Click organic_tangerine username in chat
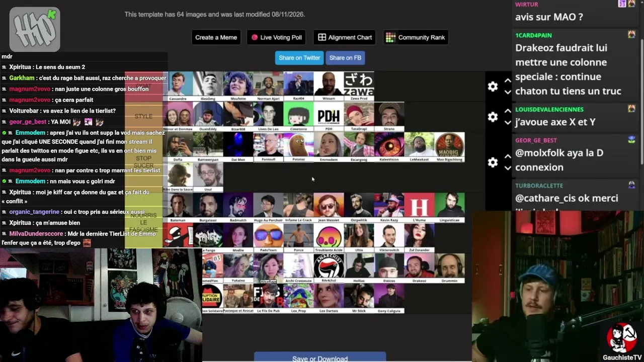The width and height of the screenshot is (644, 362). click(x=34, y=212)
